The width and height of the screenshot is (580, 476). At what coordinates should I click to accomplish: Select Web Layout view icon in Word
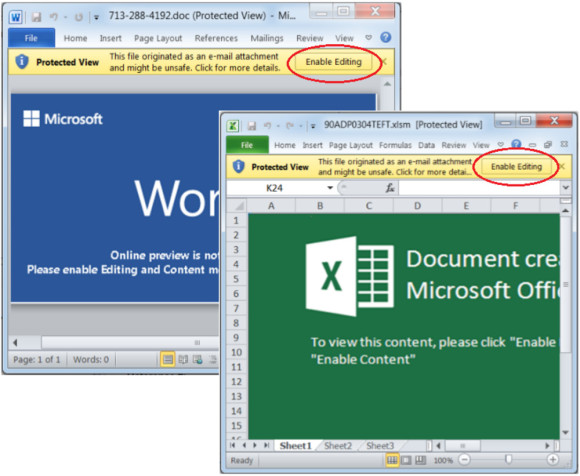(198, 359)
